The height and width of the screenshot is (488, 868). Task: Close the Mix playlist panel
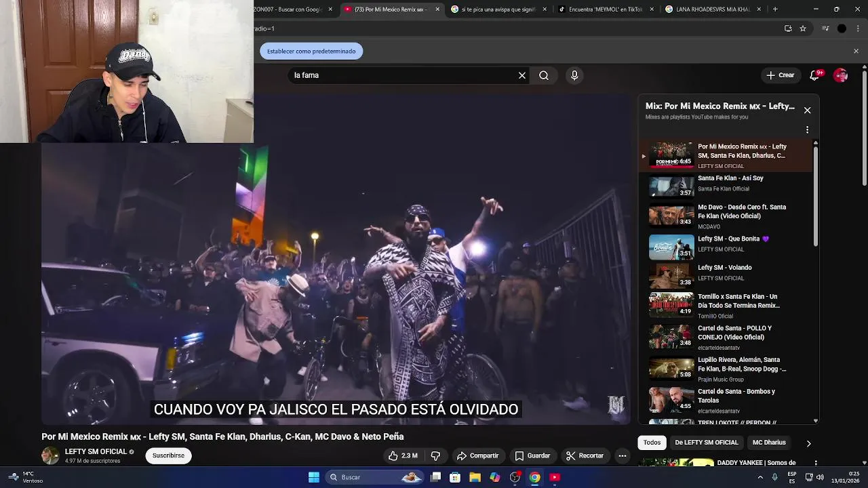[807, 110]
